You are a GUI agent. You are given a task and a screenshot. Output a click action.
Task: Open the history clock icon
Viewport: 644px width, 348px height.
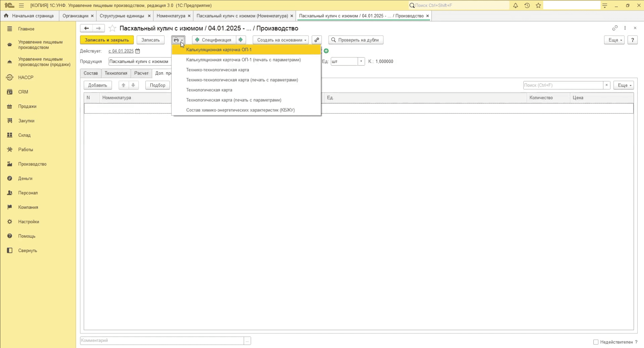pyautogui.click(x=527, y=5)
